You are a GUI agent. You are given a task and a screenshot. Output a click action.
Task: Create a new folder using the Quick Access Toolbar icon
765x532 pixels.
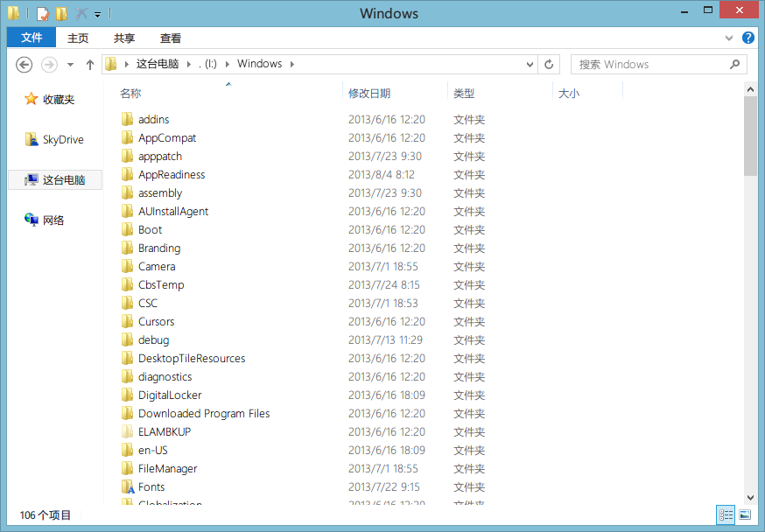pos(61,13)
